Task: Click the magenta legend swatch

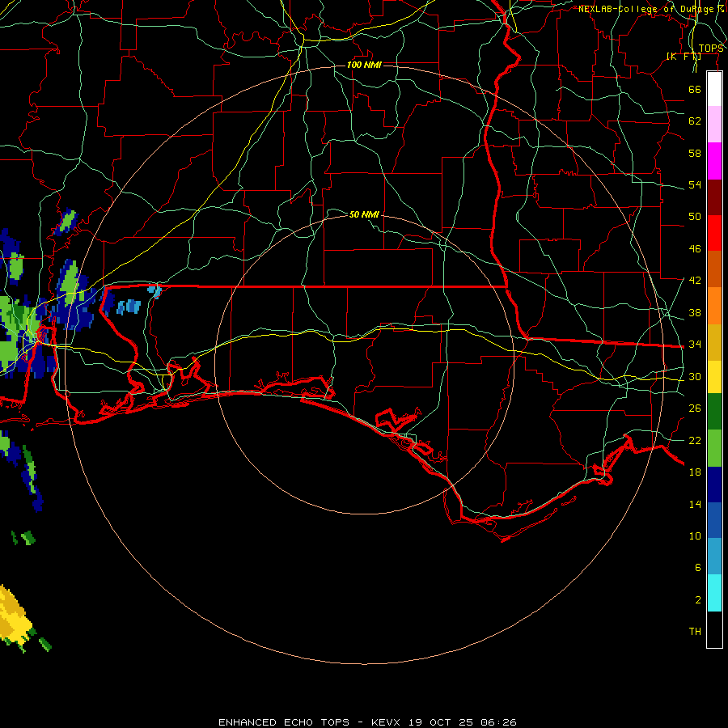Action: click(714, 161)
